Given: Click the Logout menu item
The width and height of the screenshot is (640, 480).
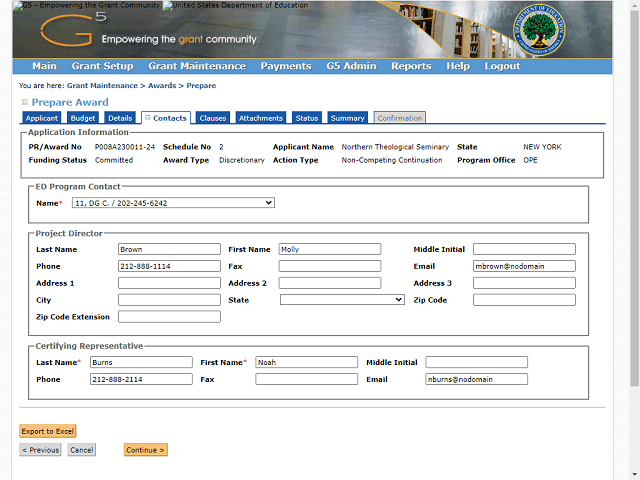Looking at the screenshot, I should (x=502, y=66).
